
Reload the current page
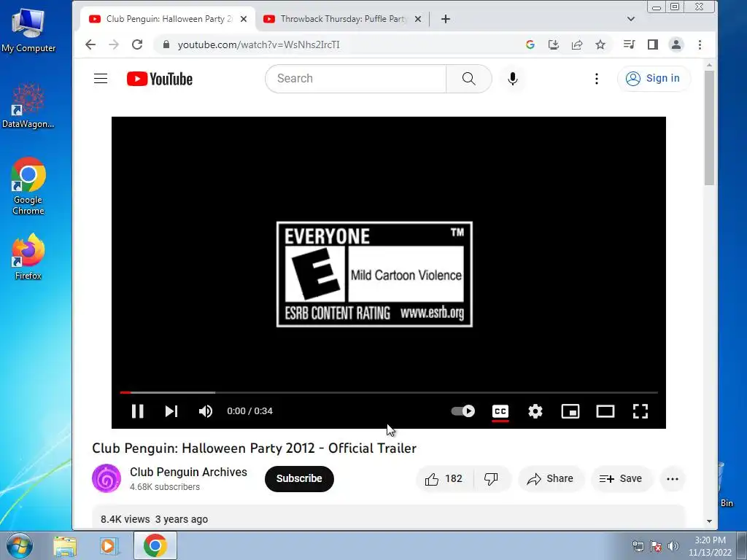pyautogui.click(x=137, y=44)
